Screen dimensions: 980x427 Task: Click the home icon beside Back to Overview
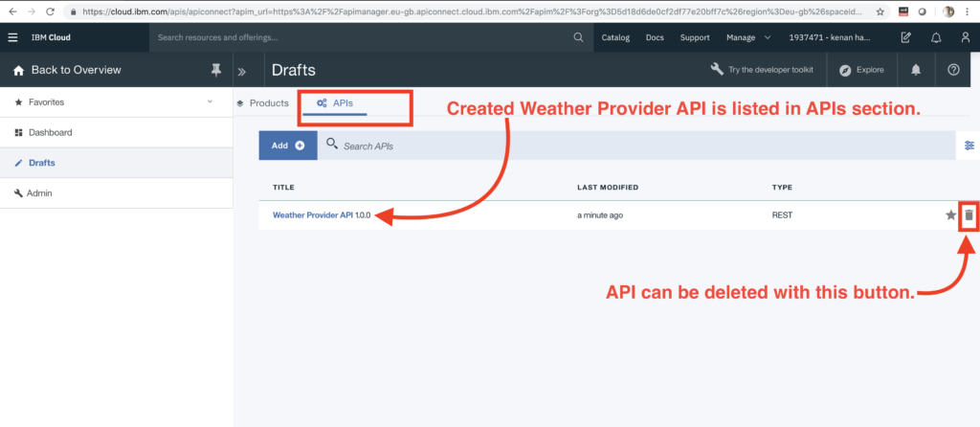[x=18, y=71]
